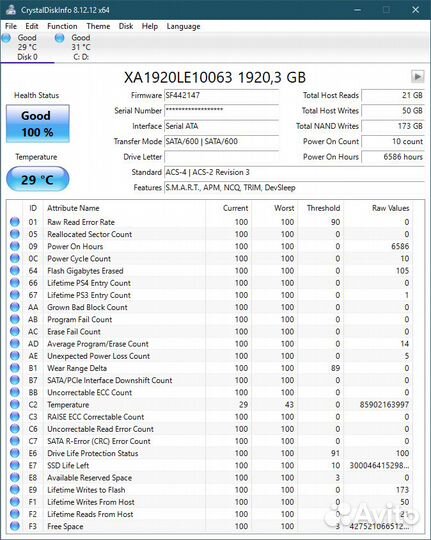Click the Transfer Mode field

[x=222, y=141]
